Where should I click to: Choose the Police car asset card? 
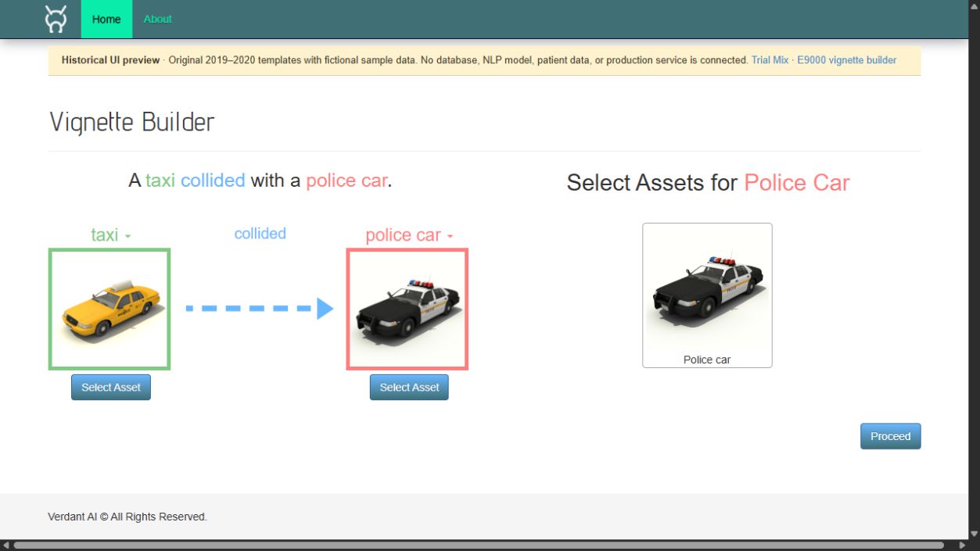point(707,295)
